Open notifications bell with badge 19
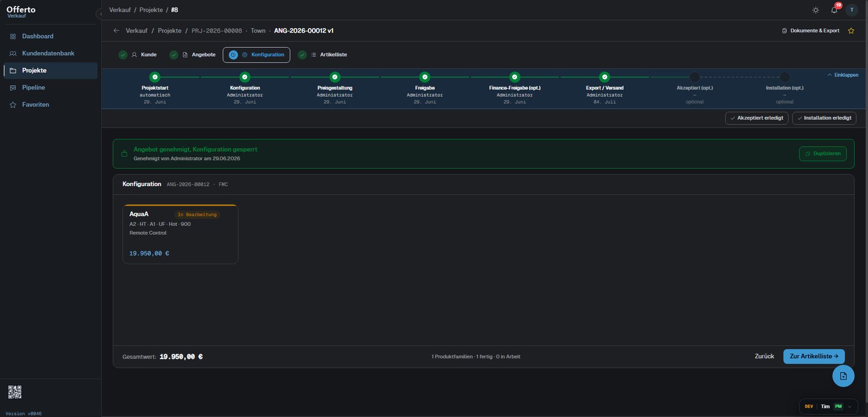 click(834, 10)
